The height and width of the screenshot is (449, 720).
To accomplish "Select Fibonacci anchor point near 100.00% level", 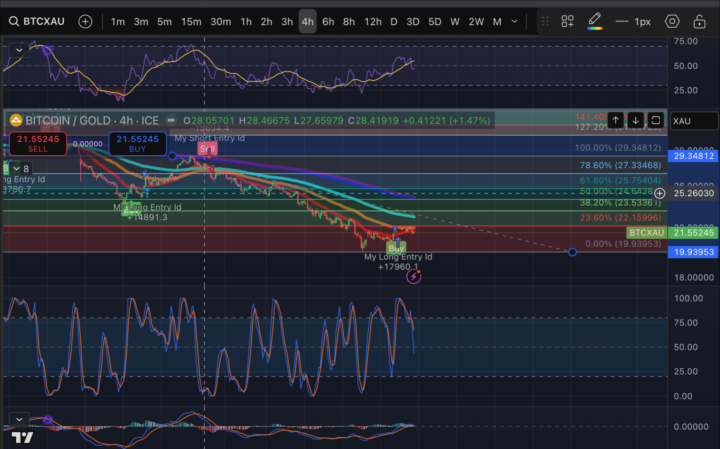I will pos(173,156).
